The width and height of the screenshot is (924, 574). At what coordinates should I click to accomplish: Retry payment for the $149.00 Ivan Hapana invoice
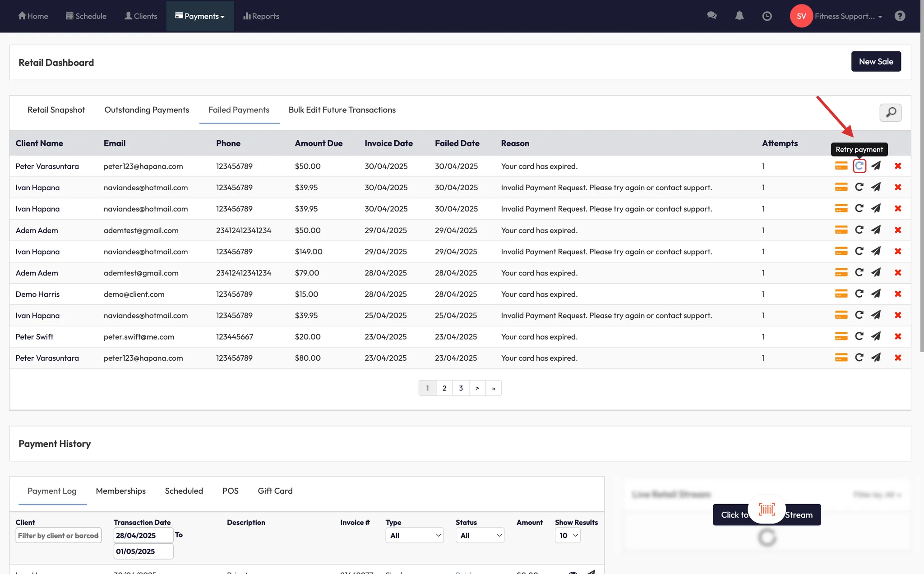(859, 251)
